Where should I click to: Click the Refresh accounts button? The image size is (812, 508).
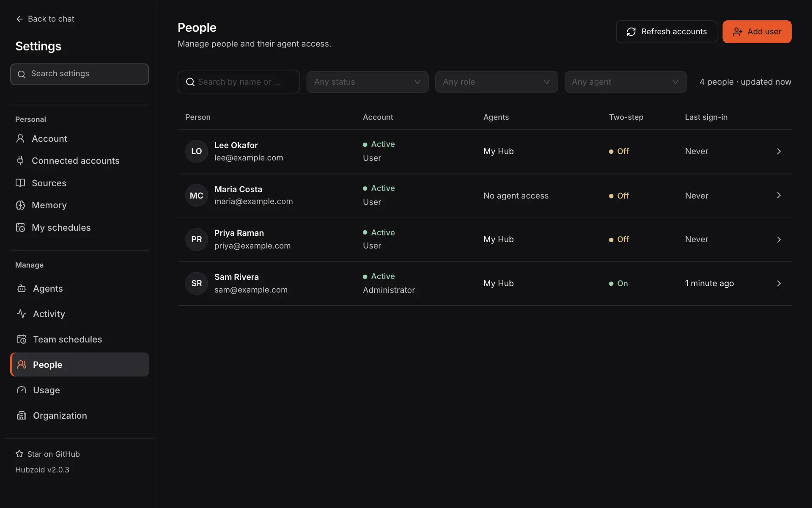[667, 32]
